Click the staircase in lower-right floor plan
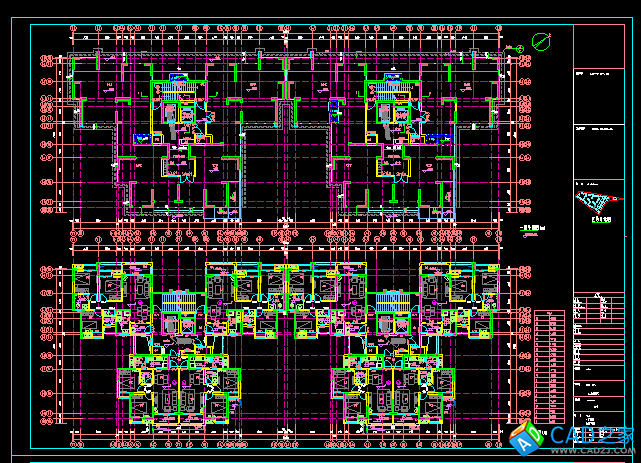The width and height of the screenshot is (641, 463). tap(389, 302)
